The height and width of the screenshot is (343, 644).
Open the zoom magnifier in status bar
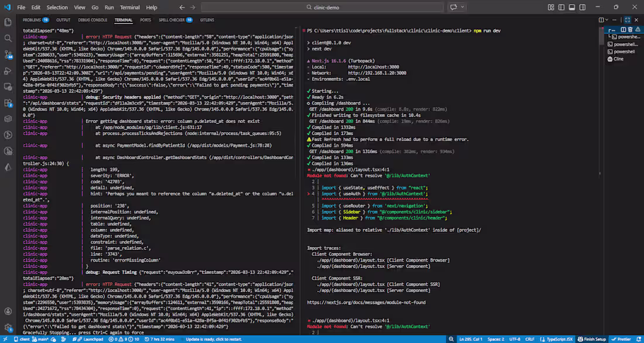coord(451,339)
